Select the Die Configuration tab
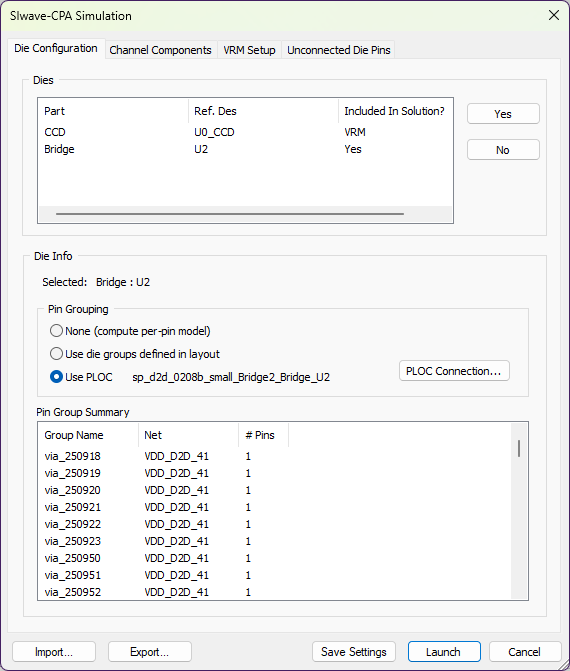 56,48
